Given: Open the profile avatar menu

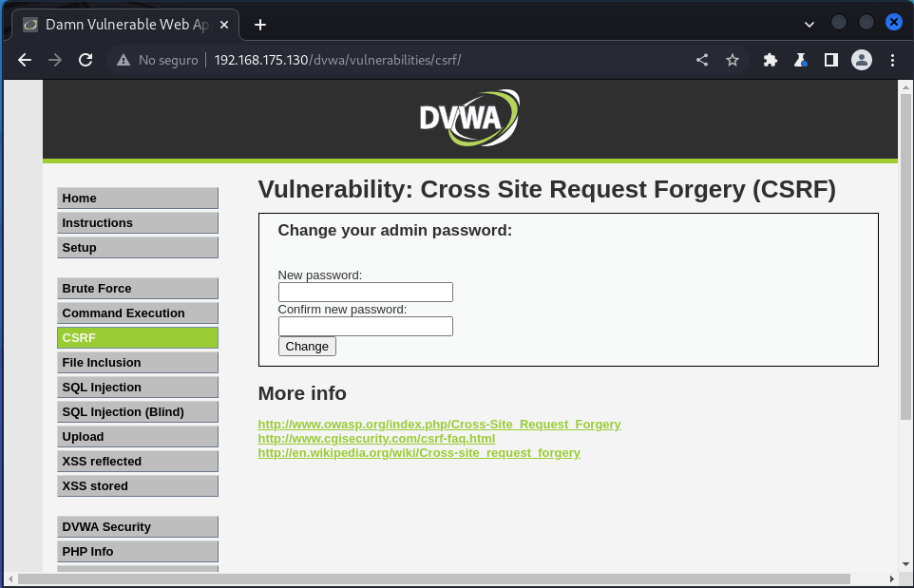Looking at the screenshot, I should pos(862,60).
